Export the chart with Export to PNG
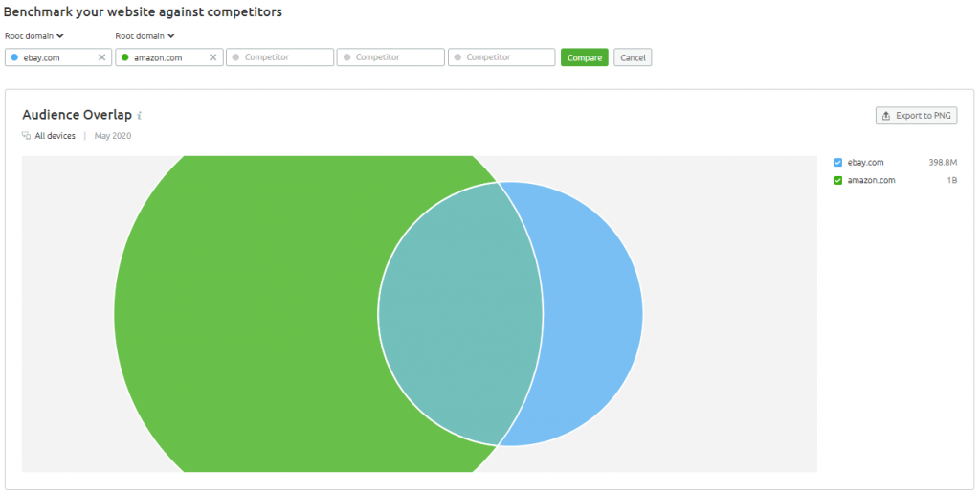The width and height of the screenshot is (980, 494). coord(916,116)
